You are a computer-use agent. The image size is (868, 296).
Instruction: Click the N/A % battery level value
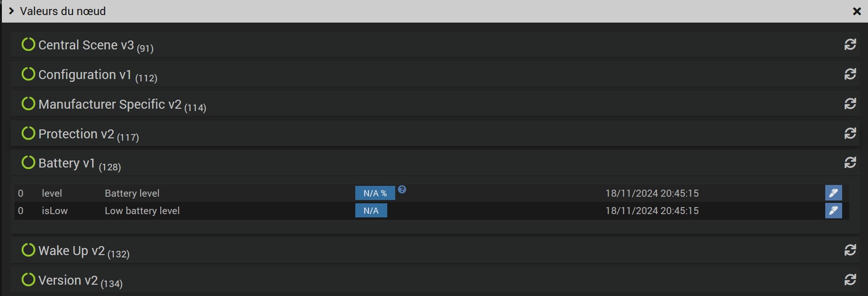click(375, 193)
